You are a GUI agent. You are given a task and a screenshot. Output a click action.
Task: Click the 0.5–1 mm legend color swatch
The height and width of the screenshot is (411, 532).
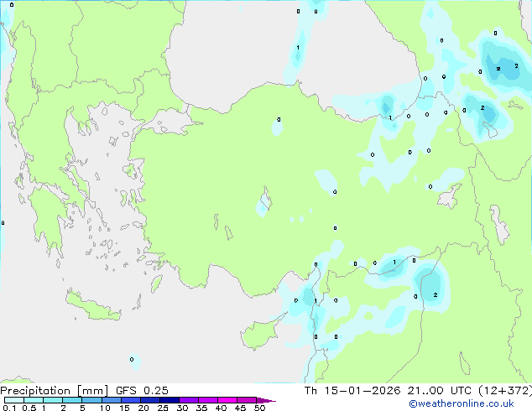34,400
